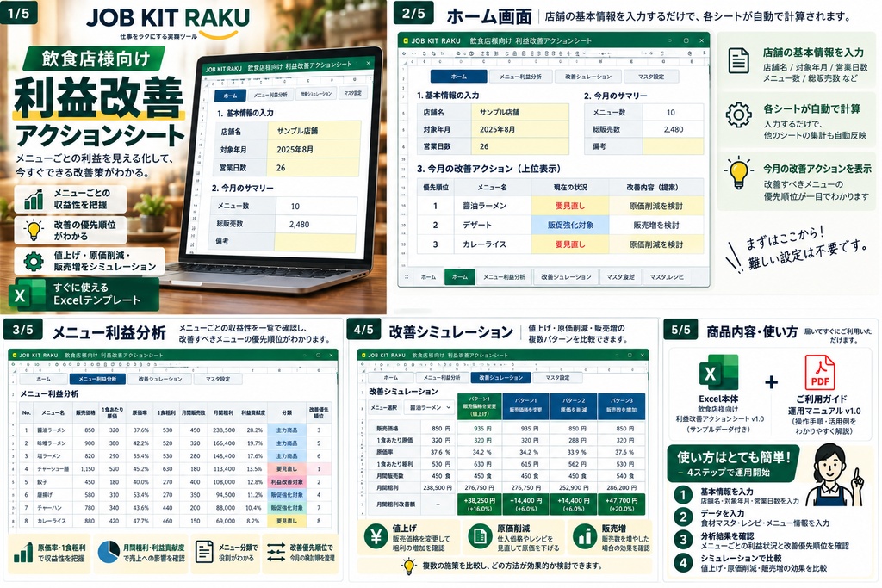Click the Excel icon beside すぐに使えるExcelテンプレート
This screenshot has width=882, height=588.
pyautogui.click(x=27, y=294)
